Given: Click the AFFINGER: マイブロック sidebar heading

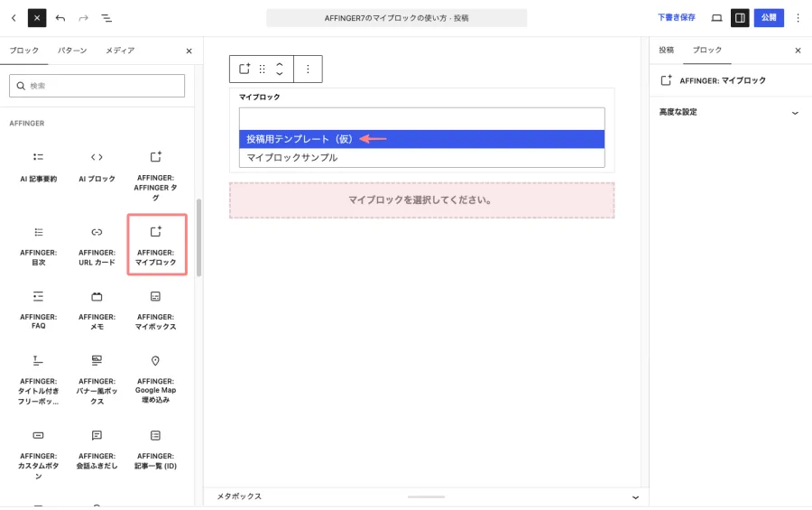Looking at the screenshot, I should [723, 80].
